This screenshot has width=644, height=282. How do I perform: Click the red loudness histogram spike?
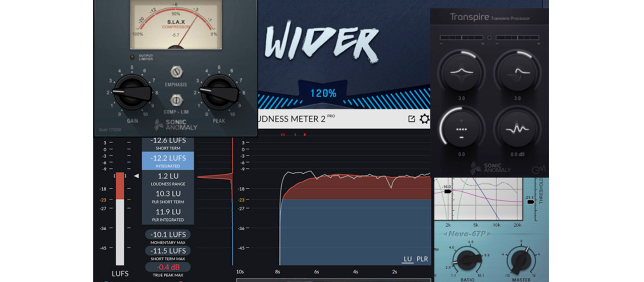(x=215, y=177)
